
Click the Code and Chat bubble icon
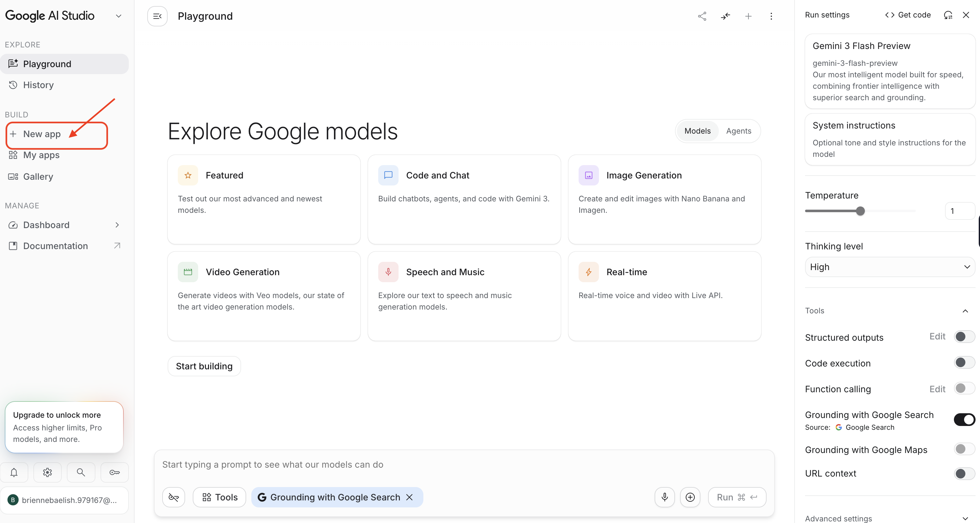point(388,175)
